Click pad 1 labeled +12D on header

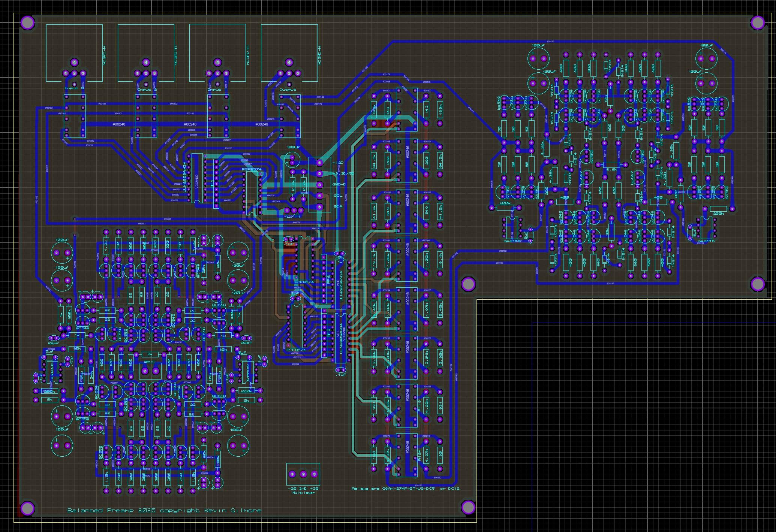click(x=319, y=163)
